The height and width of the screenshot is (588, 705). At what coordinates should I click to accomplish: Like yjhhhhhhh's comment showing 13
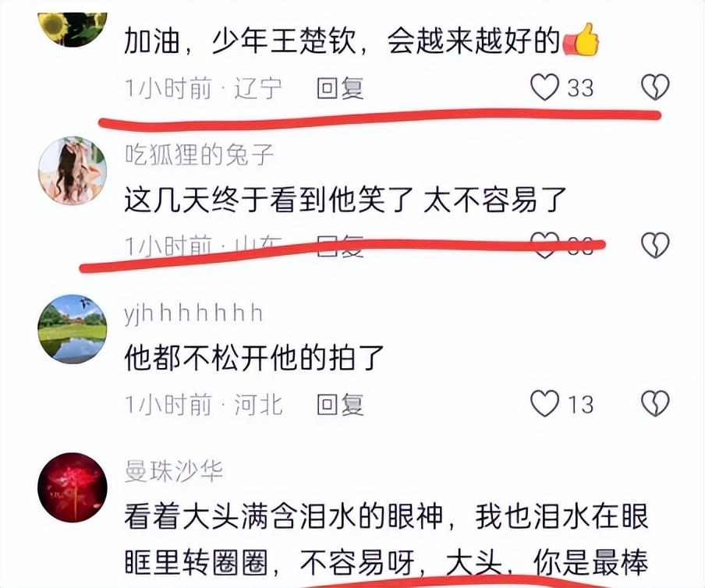[544, 403]
